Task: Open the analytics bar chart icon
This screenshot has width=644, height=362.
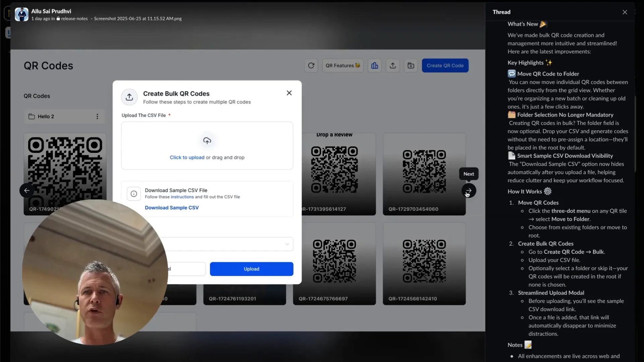Action: [x=375, y=66]
